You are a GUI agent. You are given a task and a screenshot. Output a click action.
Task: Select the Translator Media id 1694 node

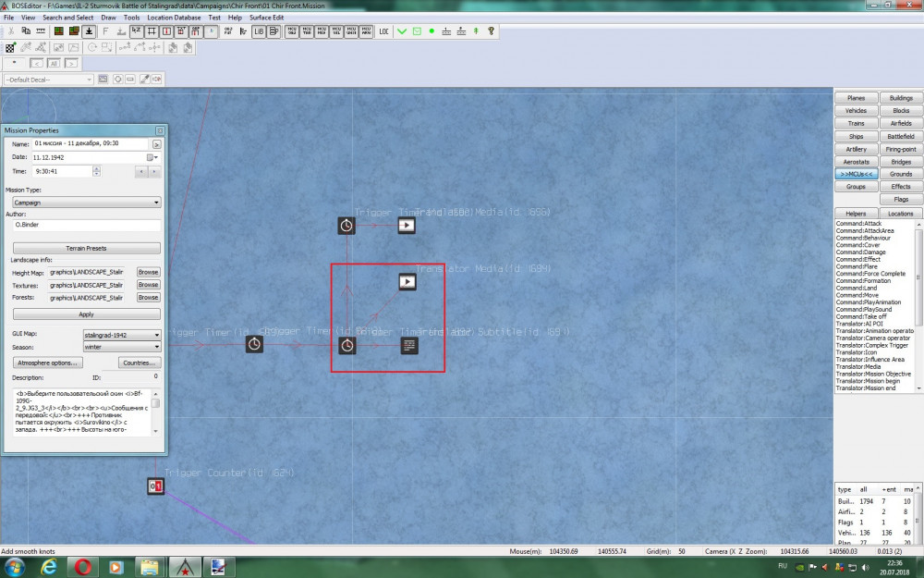[407, 281]
